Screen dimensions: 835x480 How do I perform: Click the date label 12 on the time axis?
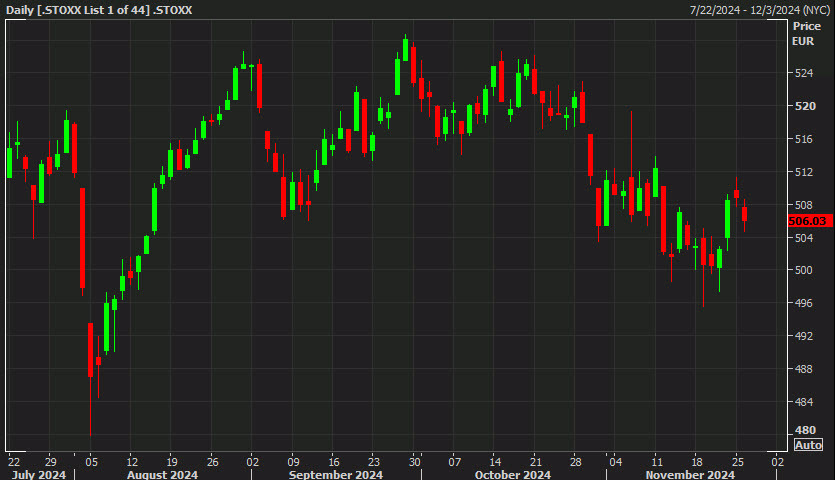(132, 462)
